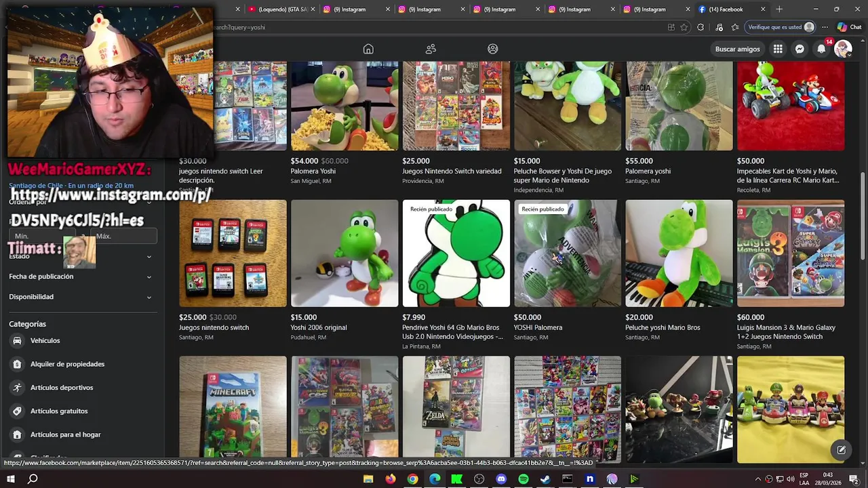Click the yellow-background kart figures thumbnail

coord(791,409)
